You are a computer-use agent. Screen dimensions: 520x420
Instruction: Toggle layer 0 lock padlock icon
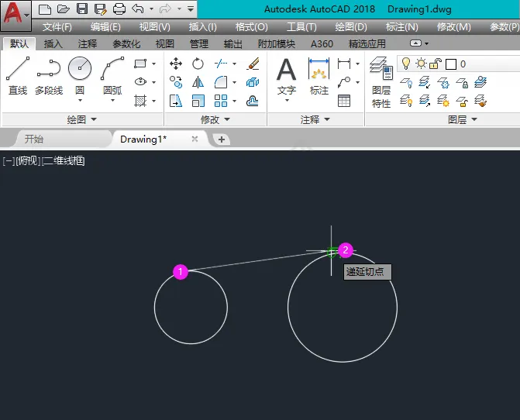[436, 64]
